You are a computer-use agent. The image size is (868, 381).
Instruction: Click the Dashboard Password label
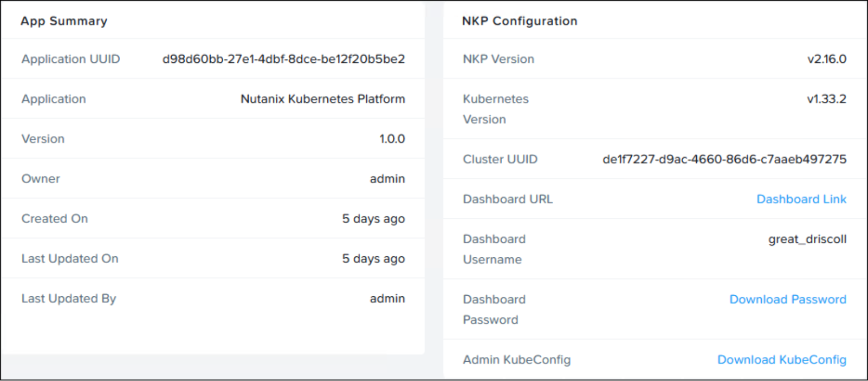pyautogui.click(x=494, y=310)
